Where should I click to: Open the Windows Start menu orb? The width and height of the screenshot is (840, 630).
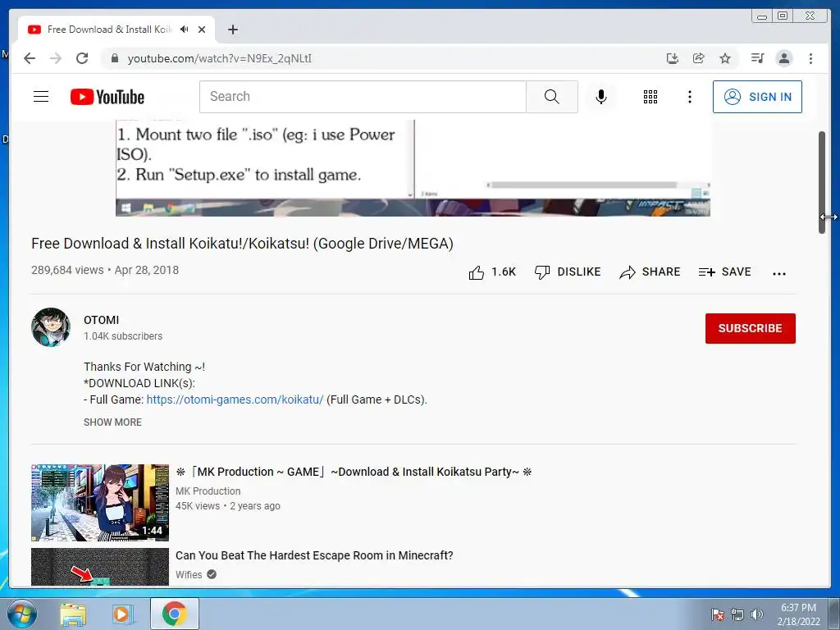coord(22,614)
